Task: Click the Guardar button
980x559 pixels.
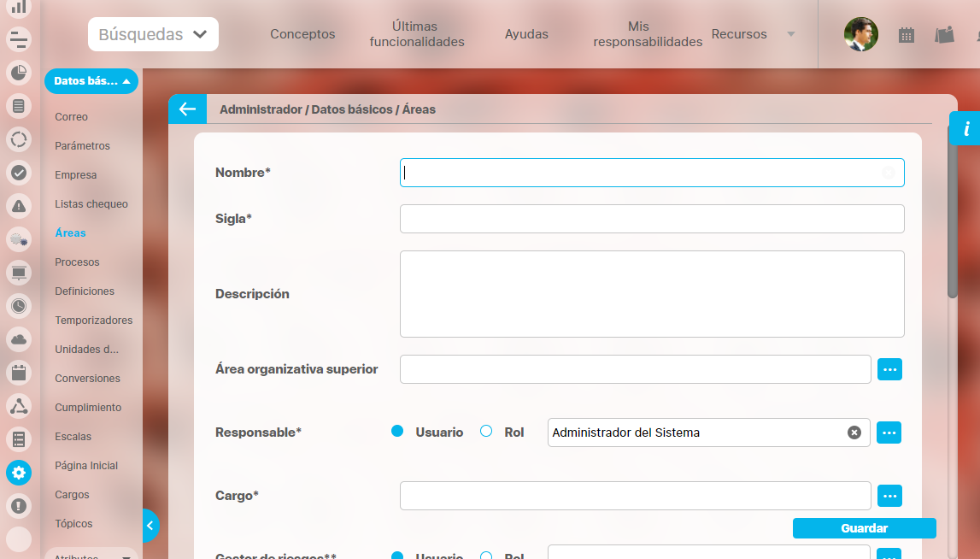Action: click(864, 528)
